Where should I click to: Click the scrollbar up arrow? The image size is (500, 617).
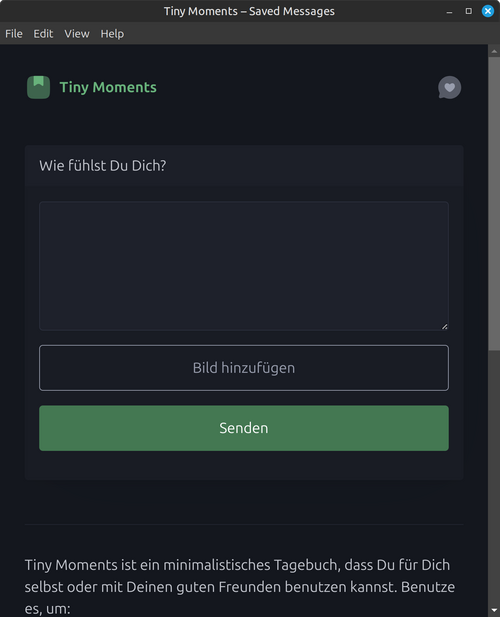[x=494, y=51]
